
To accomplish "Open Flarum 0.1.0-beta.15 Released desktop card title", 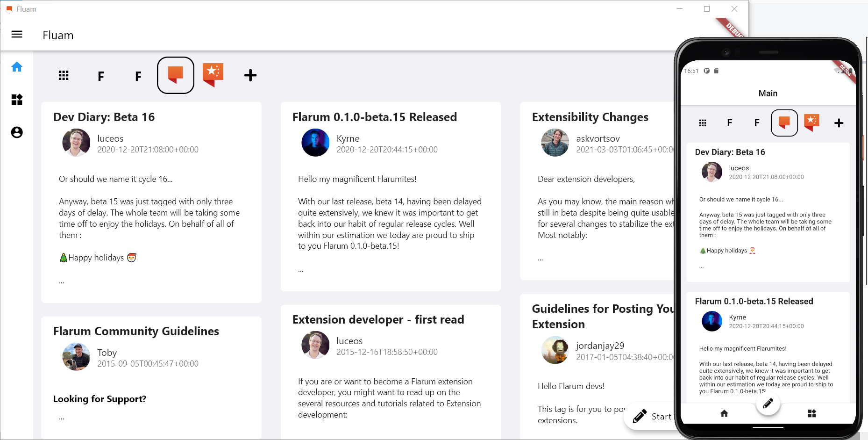I will tap(375, 117).
